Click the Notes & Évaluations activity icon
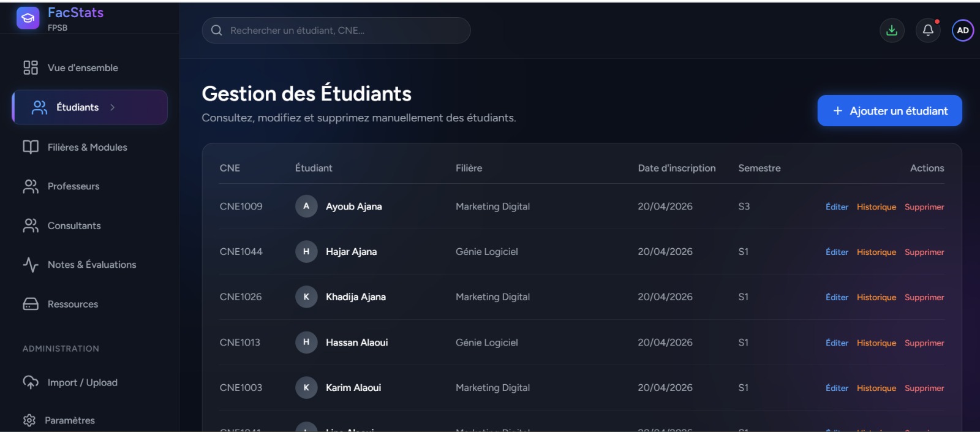 31,265
